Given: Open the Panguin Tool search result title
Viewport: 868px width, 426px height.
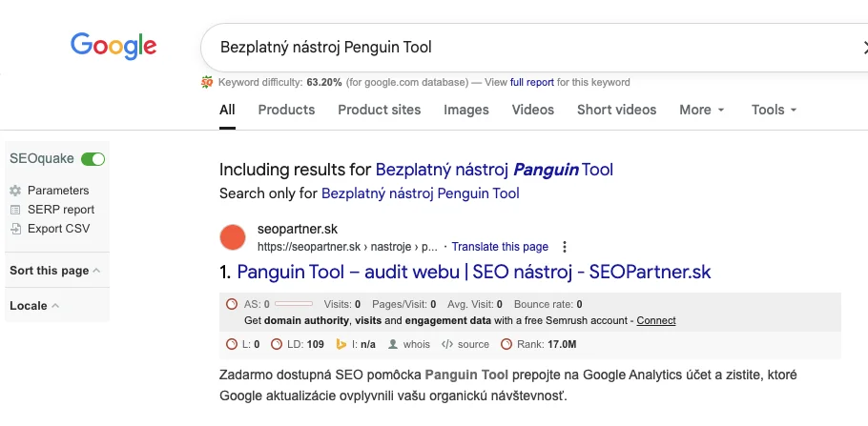Looking at the screenshot, I should point(473,272).
